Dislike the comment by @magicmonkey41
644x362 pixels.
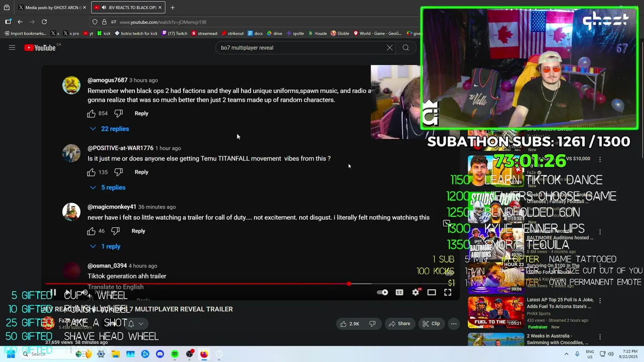click(x=115, y=231)
